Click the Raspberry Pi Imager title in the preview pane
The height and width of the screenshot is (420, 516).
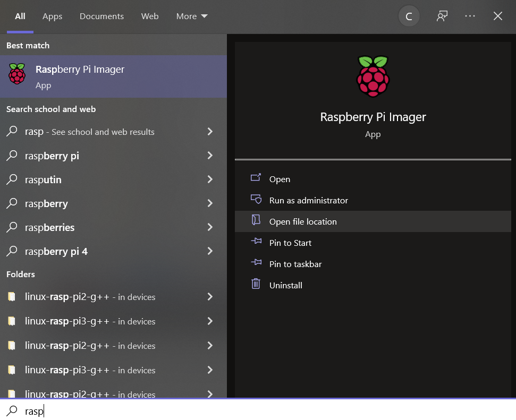(373, 117)
